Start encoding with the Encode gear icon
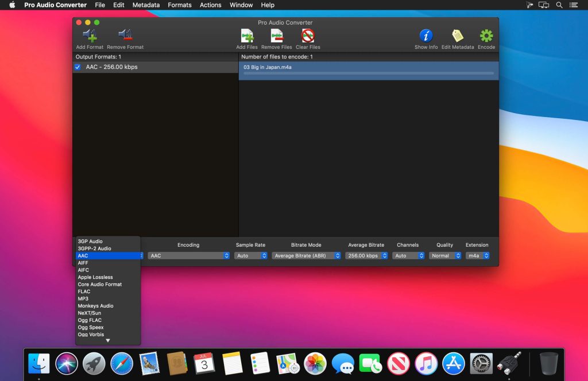 [x=486, y=34]
